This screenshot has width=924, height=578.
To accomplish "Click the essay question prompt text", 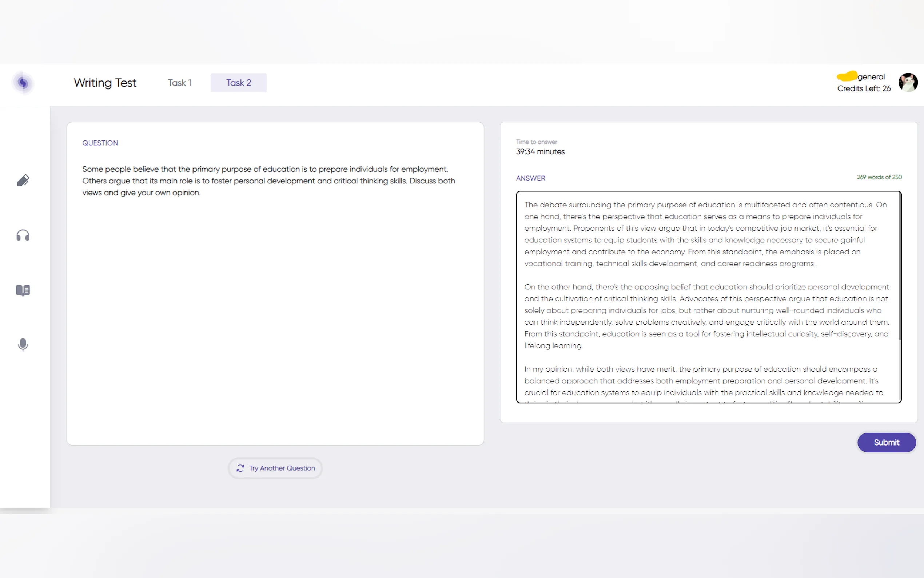I will point(268,181).
